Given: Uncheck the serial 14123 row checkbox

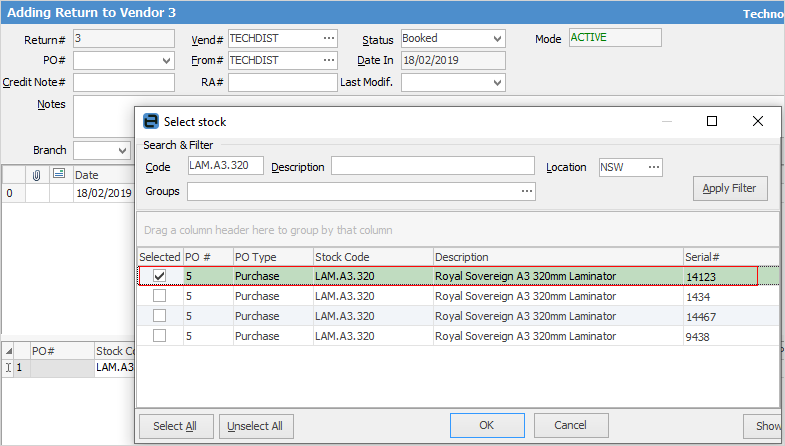Looking at the screenshot, I should click(159, 276).
